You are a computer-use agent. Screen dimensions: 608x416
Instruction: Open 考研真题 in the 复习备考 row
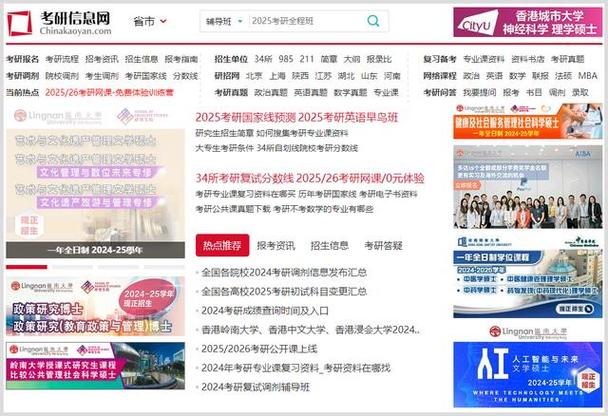tap(567, 59)
